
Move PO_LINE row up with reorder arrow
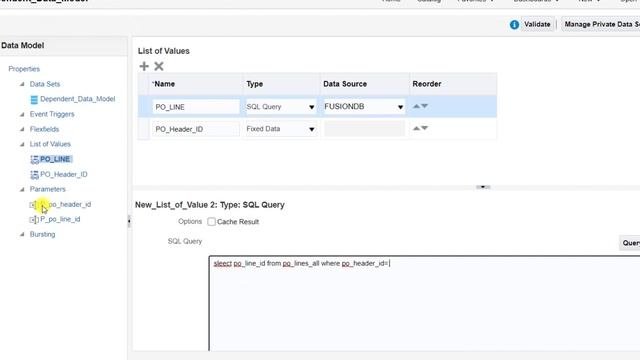coord(416,106)
